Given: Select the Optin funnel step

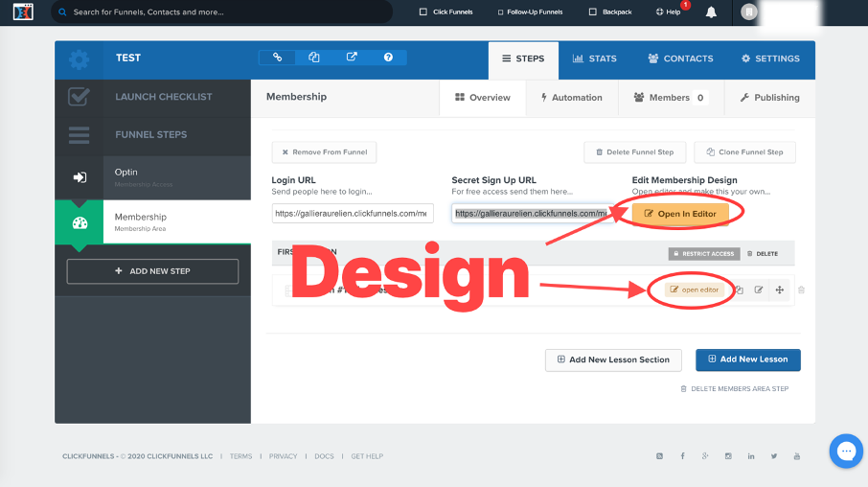Looking at the screenshot, I should (x=152, y=177).
